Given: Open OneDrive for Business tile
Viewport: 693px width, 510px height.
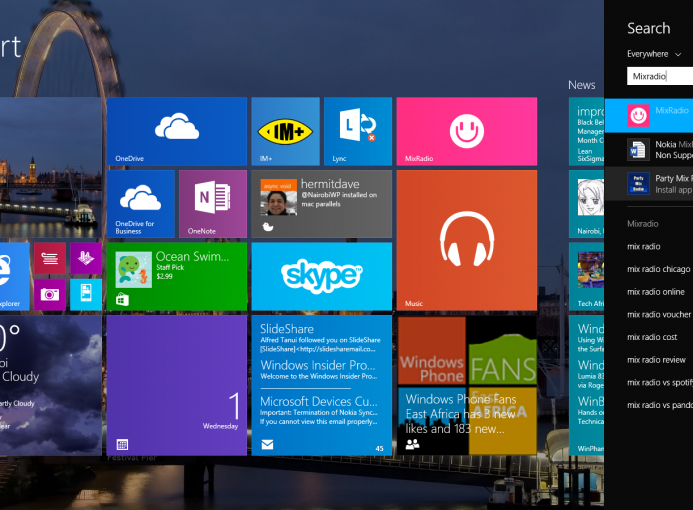Looking at the screenshot, I should (141, 204).
